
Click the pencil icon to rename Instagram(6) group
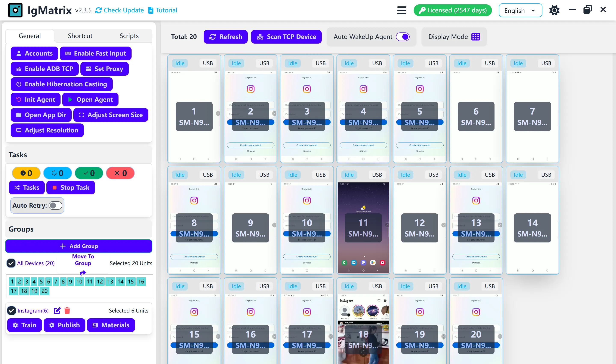pyautogui.click(x=57, y=310)
